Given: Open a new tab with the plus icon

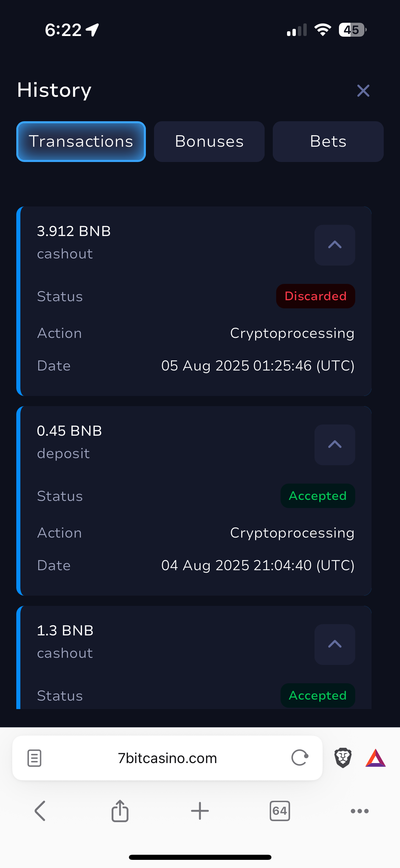Looking at the screenshot, I should click(x=200, y=811).
